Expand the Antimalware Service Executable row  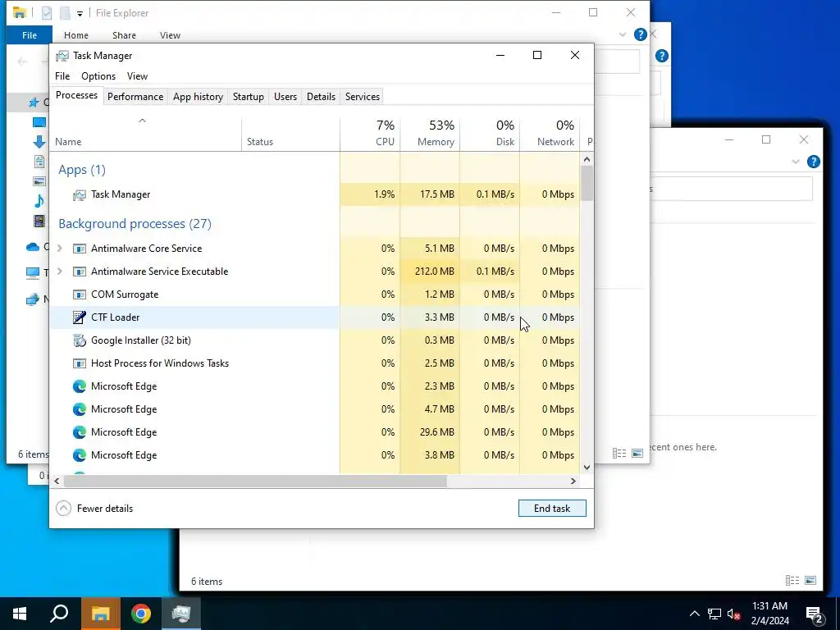(x=60, y=272)
